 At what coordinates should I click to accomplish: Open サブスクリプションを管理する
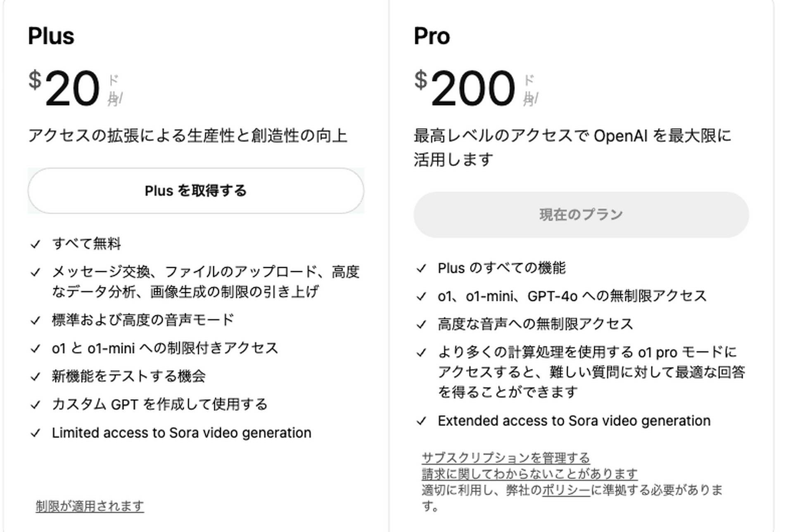click(x=506, y=457)
